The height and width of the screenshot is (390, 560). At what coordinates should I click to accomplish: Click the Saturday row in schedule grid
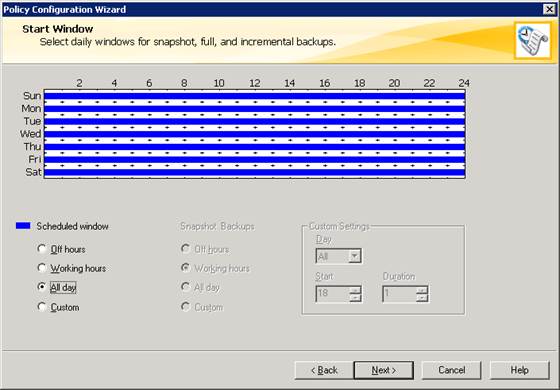point(255,172)
